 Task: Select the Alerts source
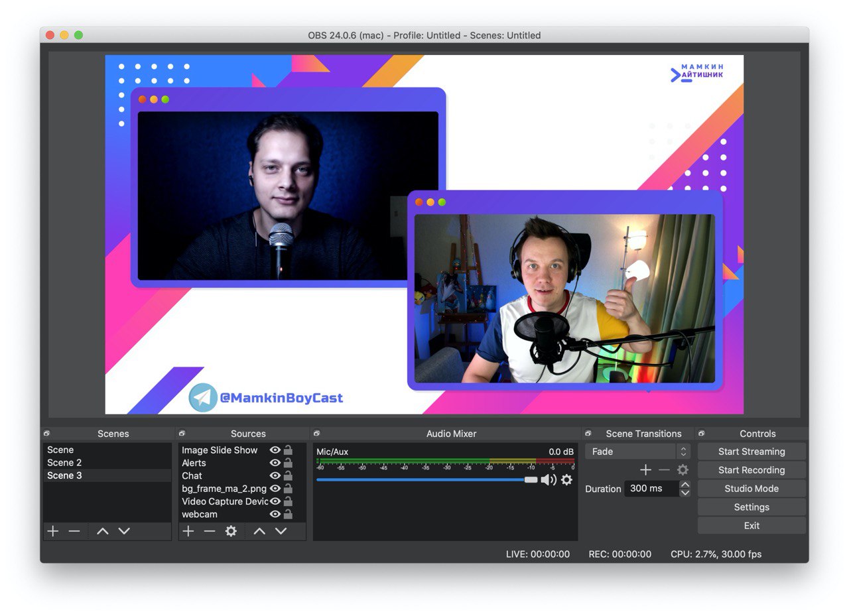pyautogui.click(x=194, y=463)
